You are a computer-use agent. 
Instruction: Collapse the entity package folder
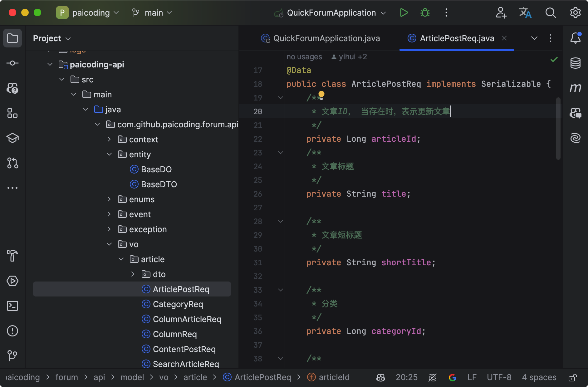[109, 154]
